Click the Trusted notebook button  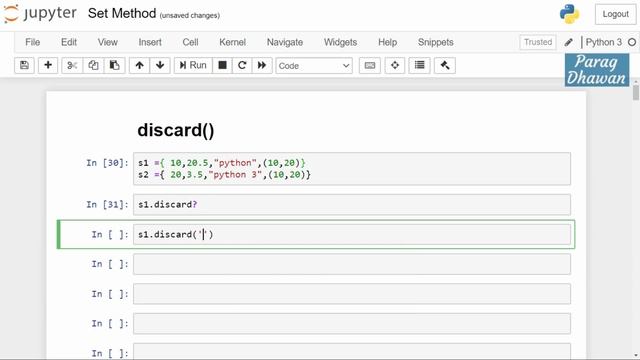[x=538, y=42]
